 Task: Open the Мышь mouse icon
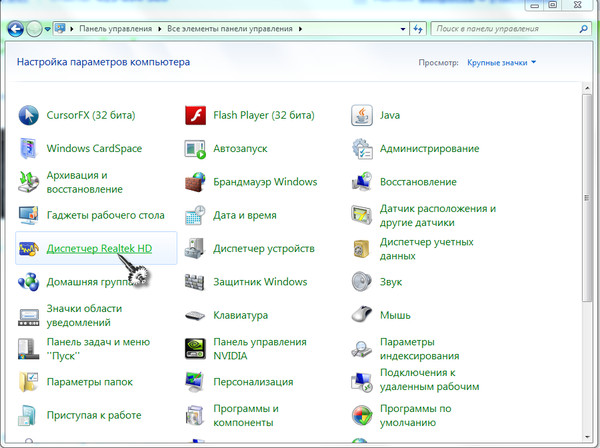click(362, 314)
